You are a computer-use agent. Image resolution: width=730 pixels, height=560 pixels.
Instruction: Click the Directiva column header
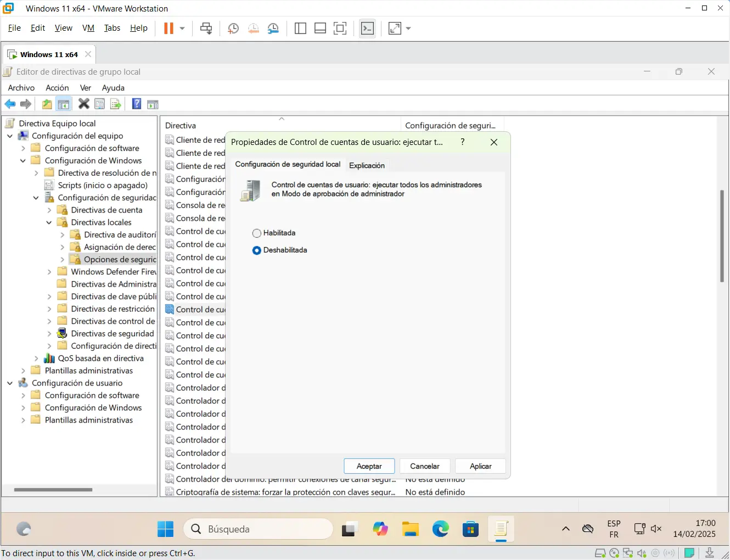(x=281, y=125)
